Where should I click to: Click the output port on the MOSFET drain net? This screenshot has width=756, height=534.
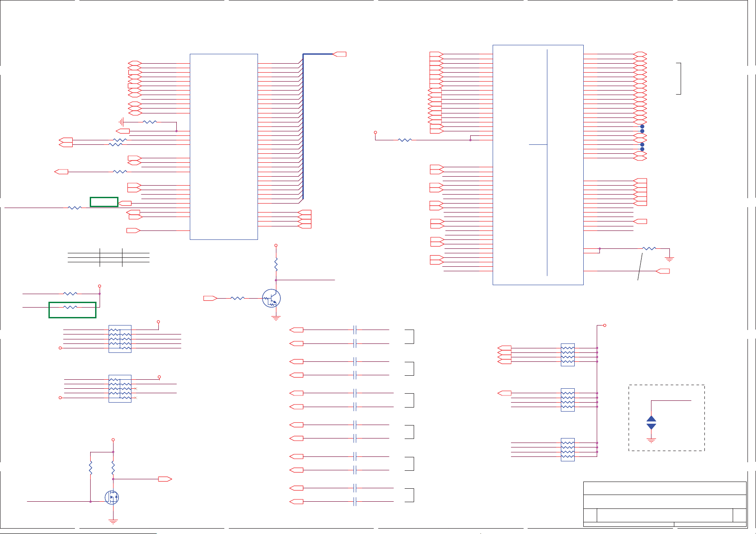point(165,479)
